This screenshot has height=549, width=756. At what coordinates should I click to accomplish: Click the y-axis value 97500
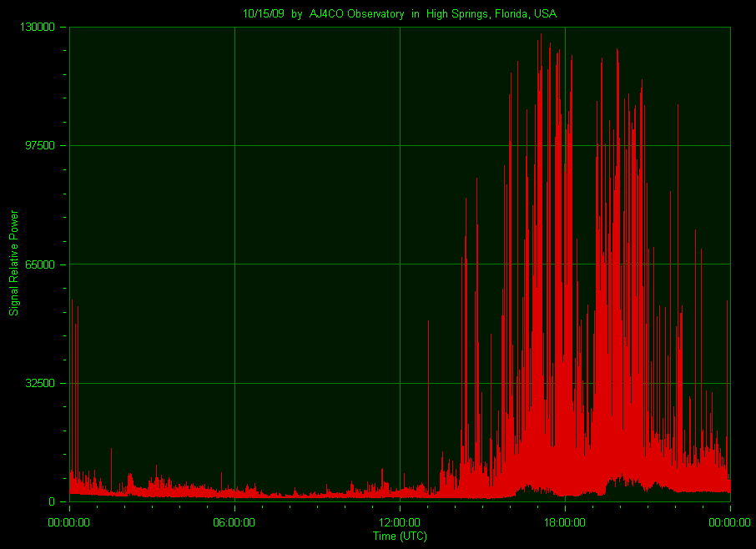(40, 145)
